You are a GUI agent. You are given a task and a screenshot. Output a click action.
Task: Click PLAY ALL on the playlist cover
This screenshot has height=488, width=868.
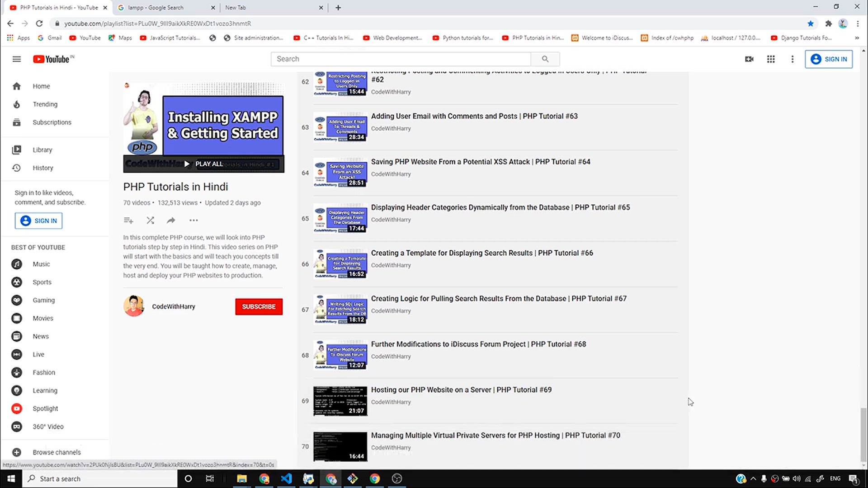tap(203, 164)
